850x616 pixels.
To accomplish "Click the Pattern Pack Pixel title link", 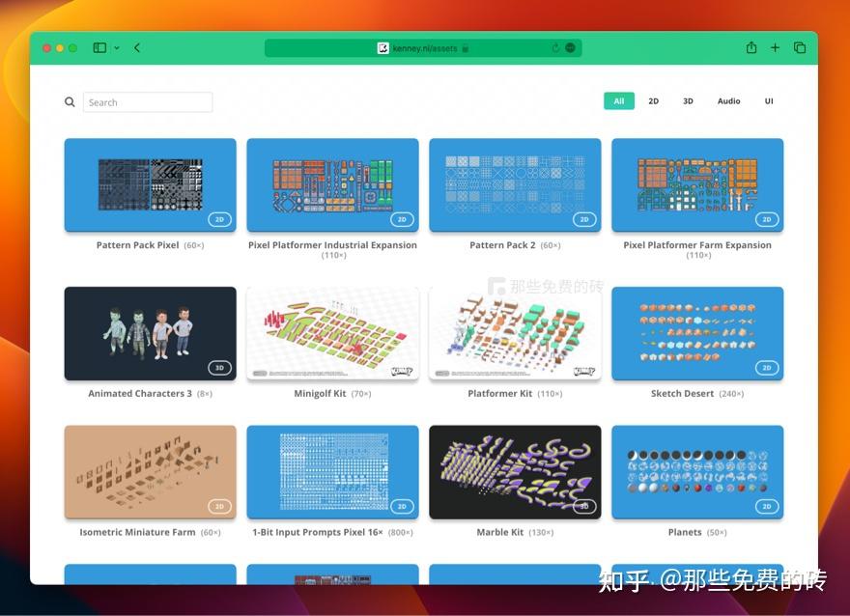I will [138, 245].
